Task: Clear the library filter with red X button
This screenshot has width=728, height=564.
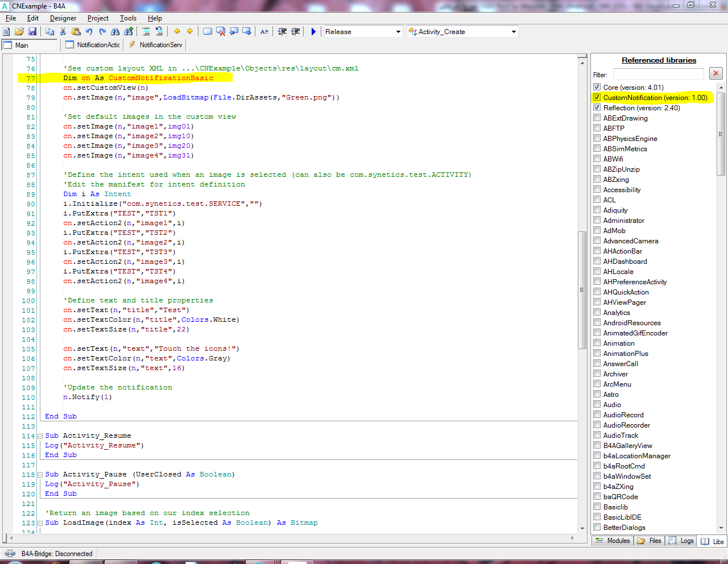Action: pos(716,73)
